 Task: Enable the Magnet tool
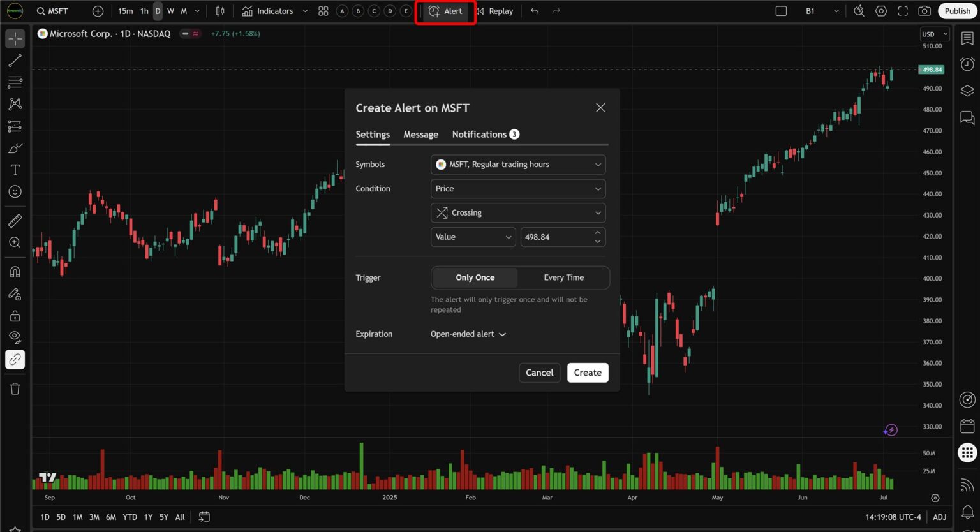point(15,272)
